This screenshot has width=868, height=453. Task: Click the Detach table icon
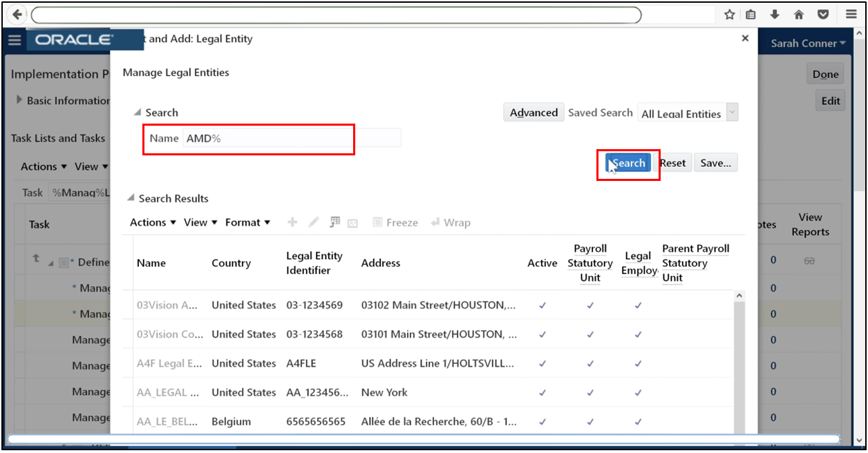(x=353, y=222)
